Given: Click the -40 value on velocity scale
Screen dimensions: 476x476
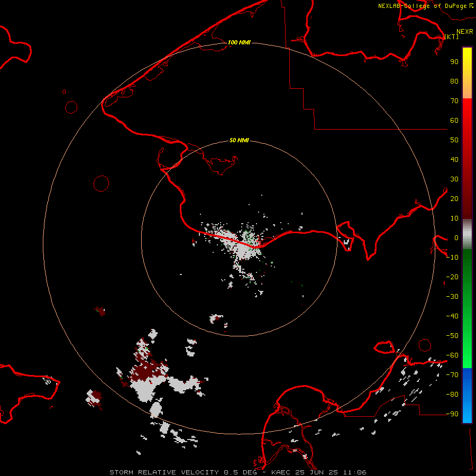Looking at the screenshot, I should click(x=452, y=316).
